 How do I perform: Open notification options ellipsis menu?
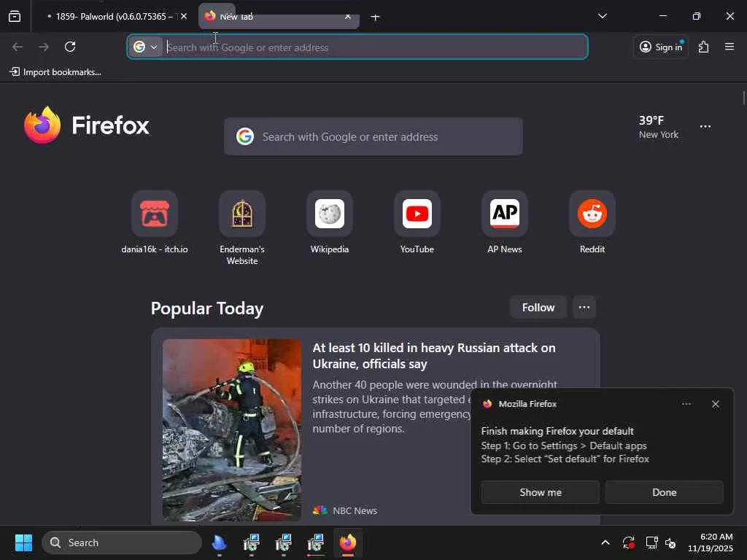tap(686, 404)
